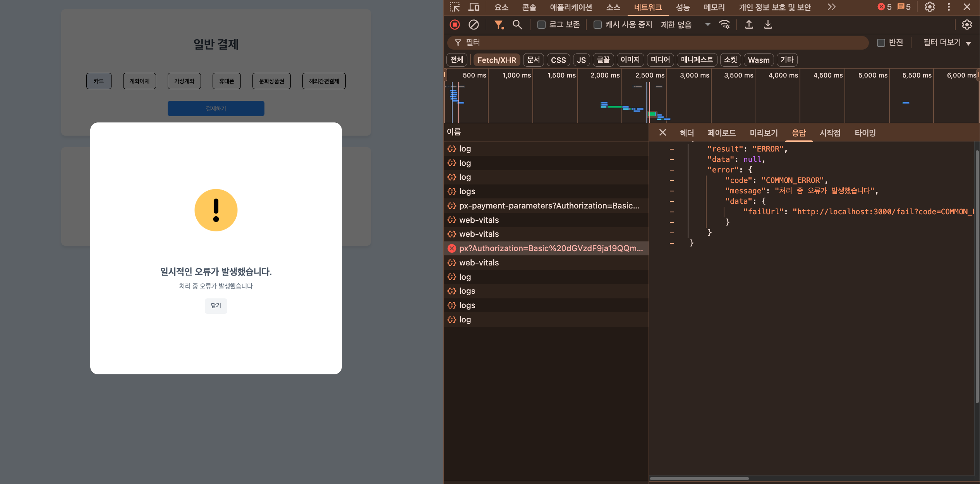Switch to the 콘솔 (Console) tab
The height and width of the screenshot is (484, 980).
529,7
